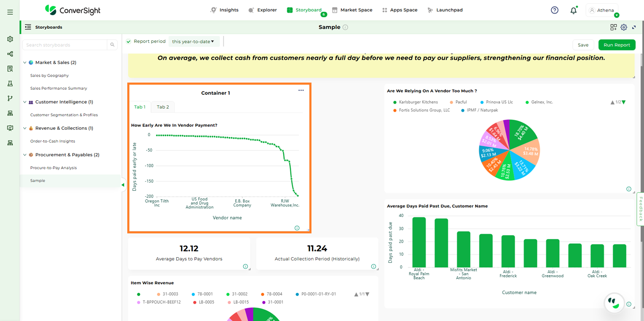Click the search storyboards magnifier icon
Viewport: 644px width, 321px height.
pyautogui.click(x=113, y=45)
